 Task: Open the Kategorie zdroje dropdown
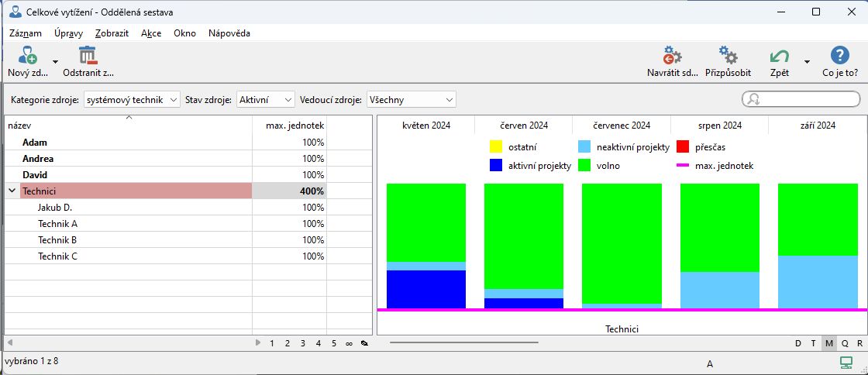131,99
